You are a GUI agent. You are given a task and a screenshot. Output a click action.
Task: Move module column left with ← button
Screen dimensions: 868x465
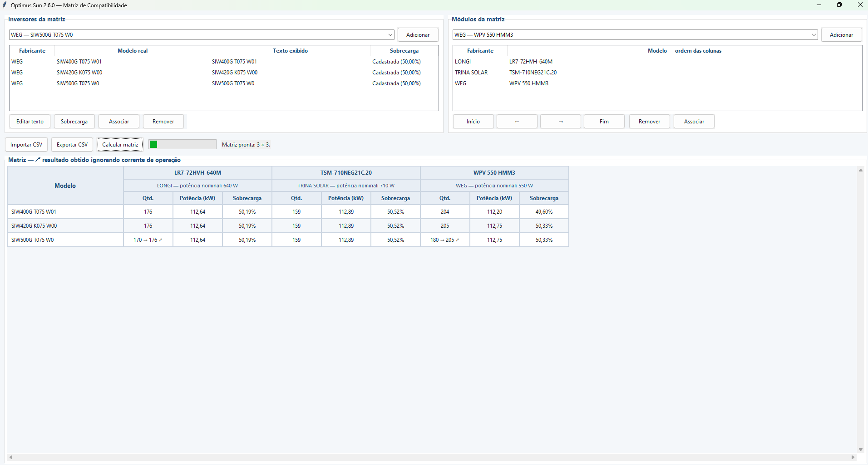[517, 122]
